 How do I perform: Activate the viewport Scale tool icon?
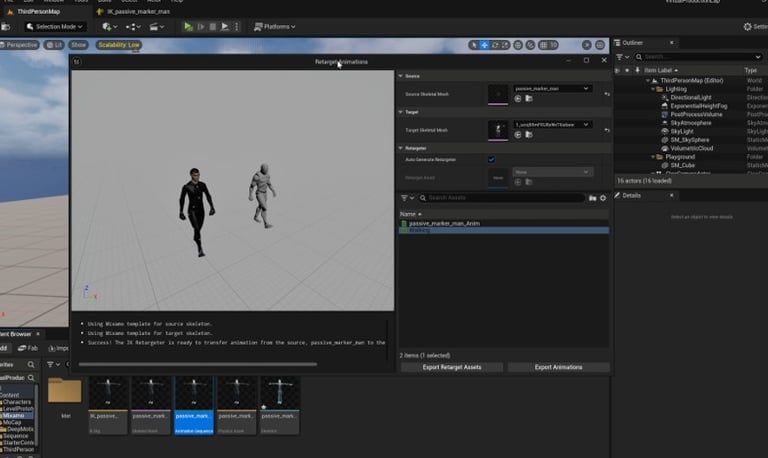click(x=505, y=45)
